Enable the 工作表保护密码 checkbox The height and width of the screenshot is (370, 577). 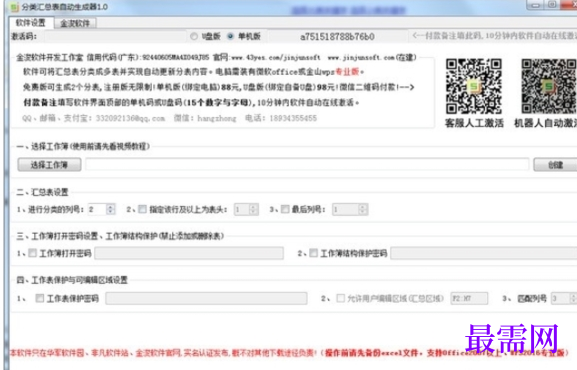coord(40,298)
